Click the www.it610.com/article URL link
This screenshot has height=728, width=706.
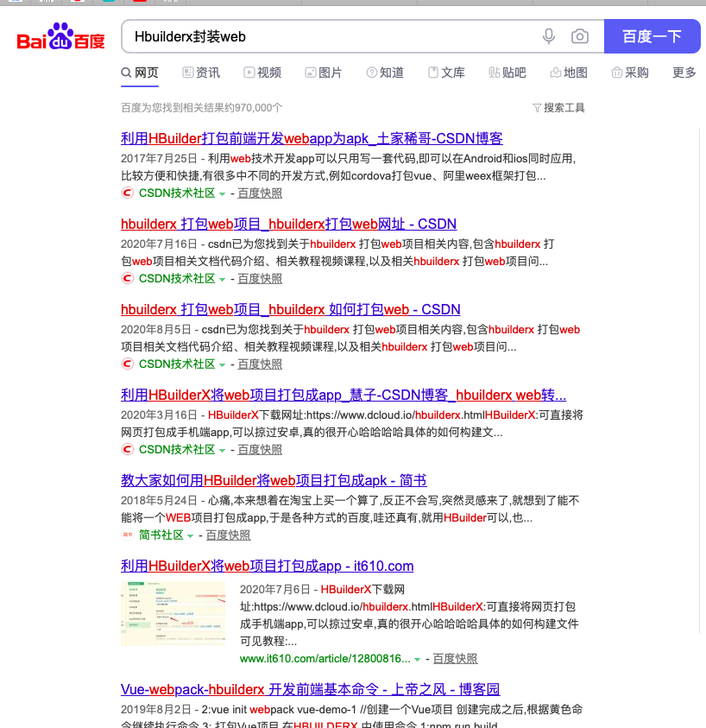[325, 658]
